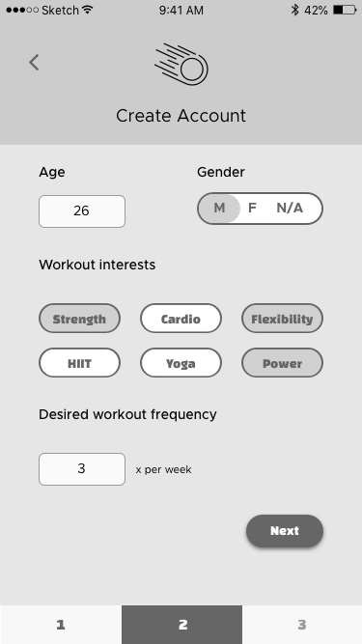The image size is (362, 644).
Task: Enable the Yoga interest chip
Action: coord(181,363)
